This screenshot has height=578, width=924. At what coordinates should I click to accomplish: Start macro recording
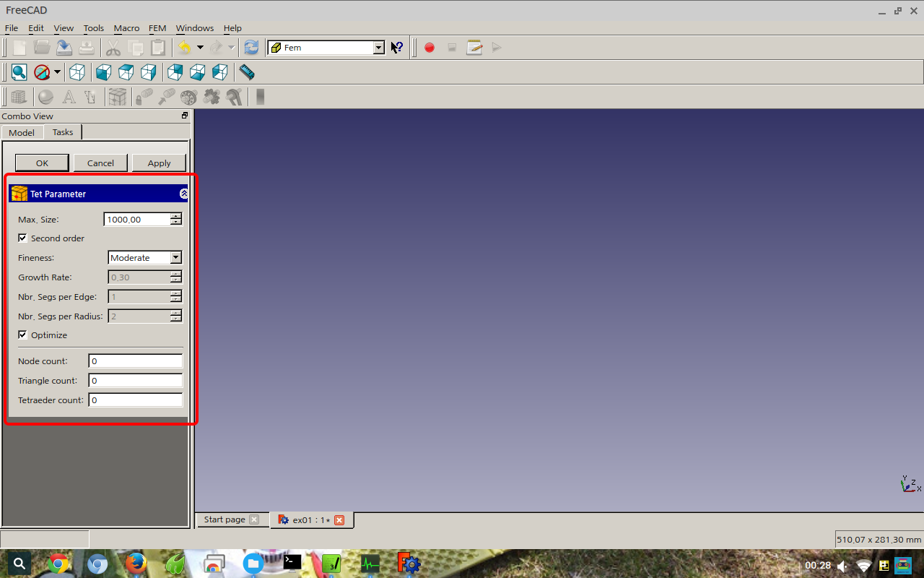429,47
